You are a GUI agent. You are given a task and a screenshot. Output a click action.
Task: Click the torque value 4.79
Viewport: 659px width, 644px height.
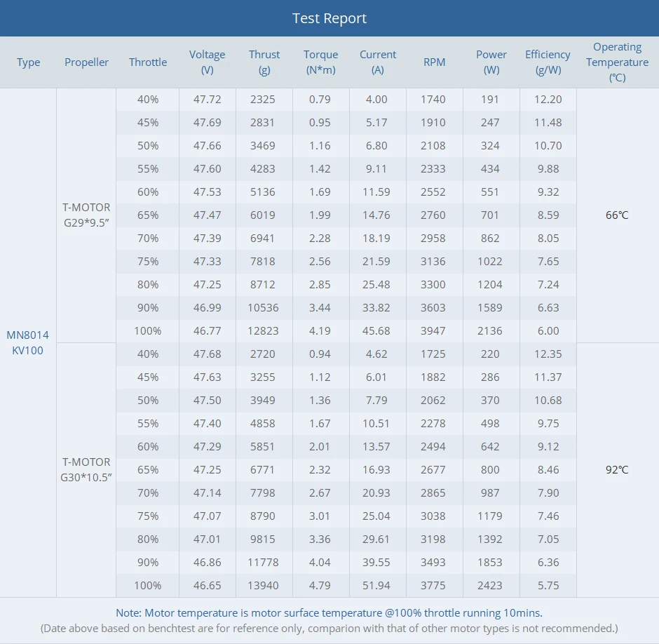pos(320,585)
